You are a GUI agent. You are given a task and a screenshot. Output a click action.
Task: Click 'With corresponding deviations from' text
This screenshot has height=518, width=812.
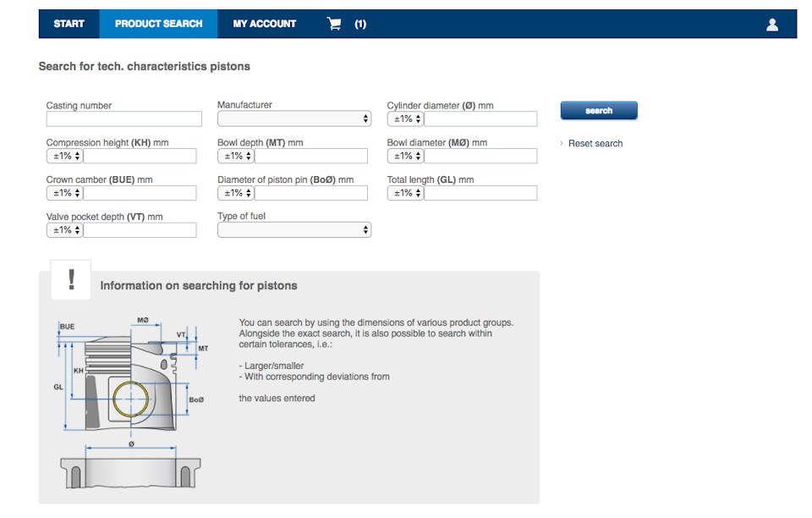[x=315, y=377]
